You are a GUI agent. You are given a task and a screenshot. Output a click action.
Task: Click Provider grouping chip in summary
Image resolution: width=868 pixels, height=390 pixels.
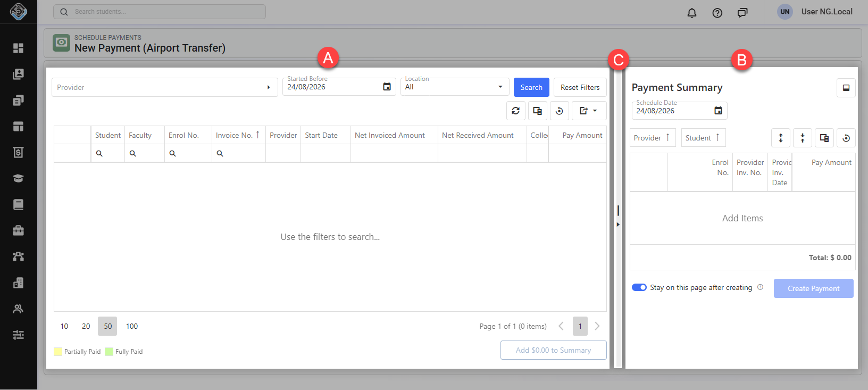tap(653, 138)
